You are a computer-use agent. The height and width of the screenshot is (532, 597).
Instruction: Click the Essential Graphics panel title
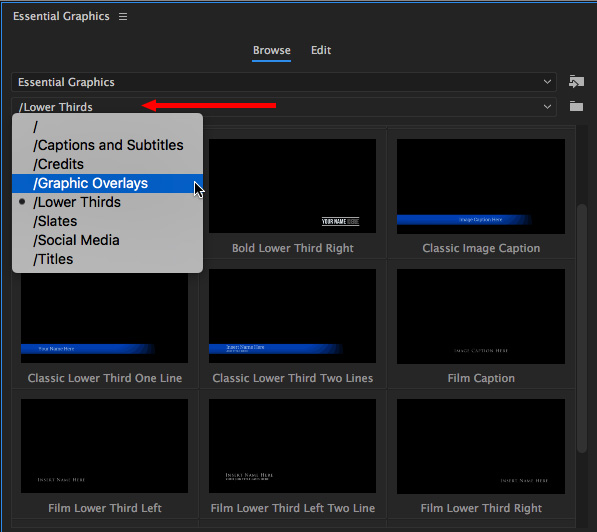coord(61,16)
